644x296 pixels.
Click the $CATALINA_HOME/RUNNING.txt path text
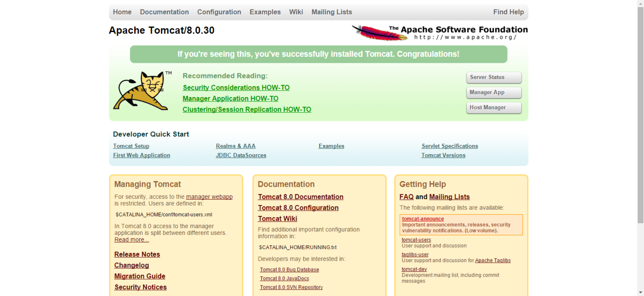coord(298,247)
